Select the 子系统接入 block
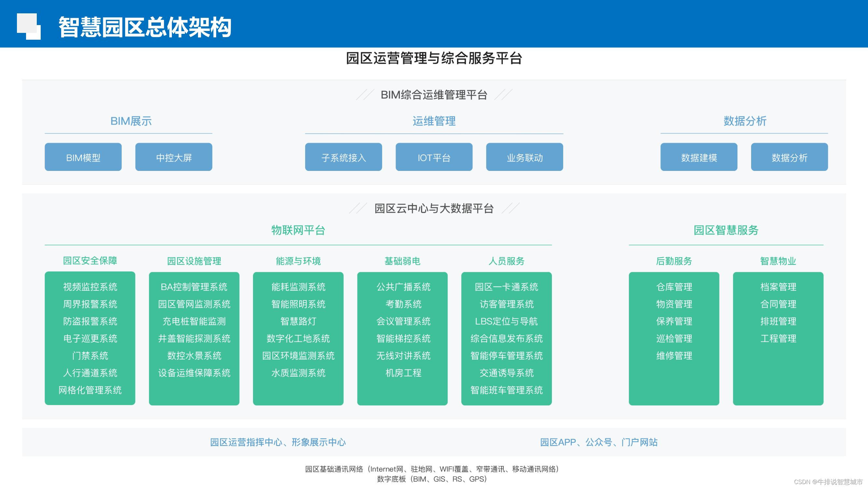Screen dimensions: 868x488 tap(343, 157)
